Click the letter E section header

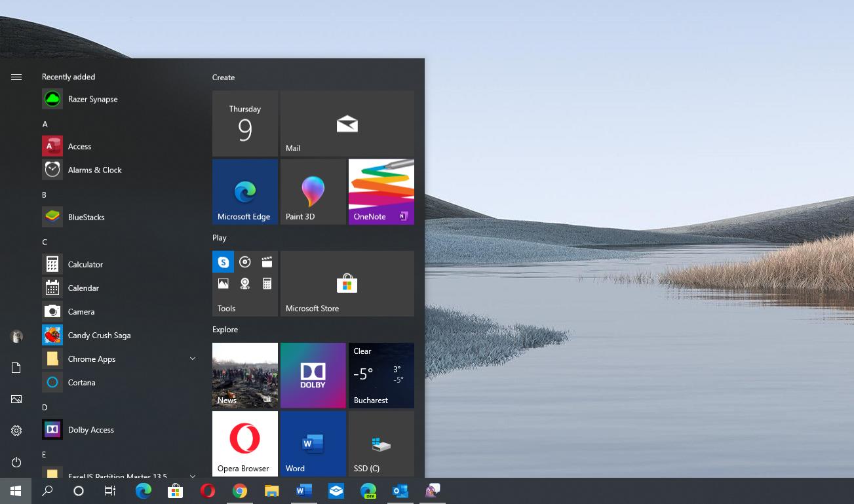point(44,454)
